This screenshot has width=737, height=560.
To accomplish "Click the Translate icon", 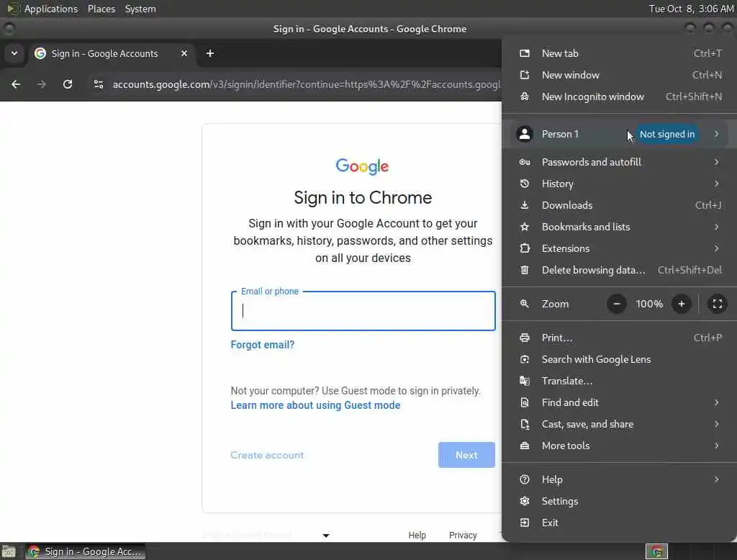I will point(525,381).
